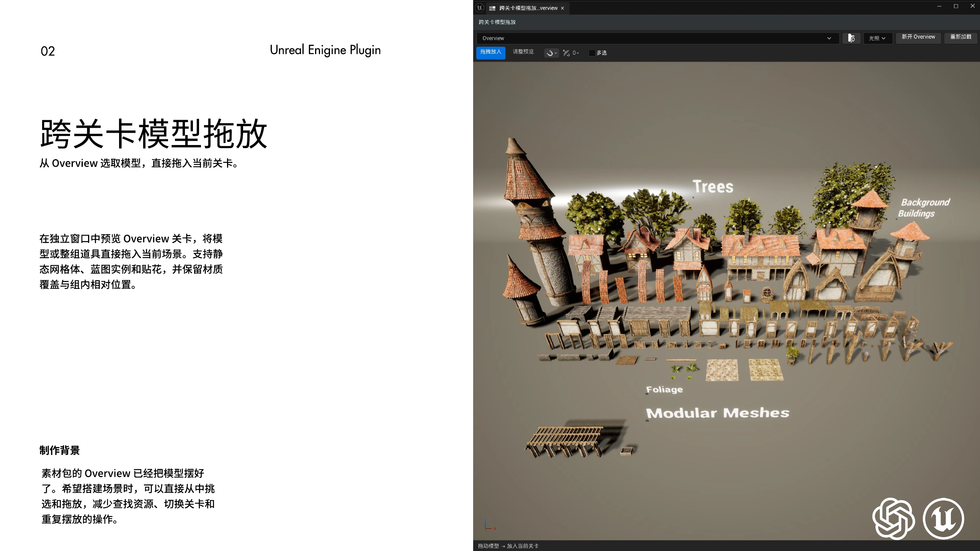Image resolution: width=980 pixels, height=551 pixels.
Task: Enable the 多选 multi-select checkbox
Action: point(592,53)
